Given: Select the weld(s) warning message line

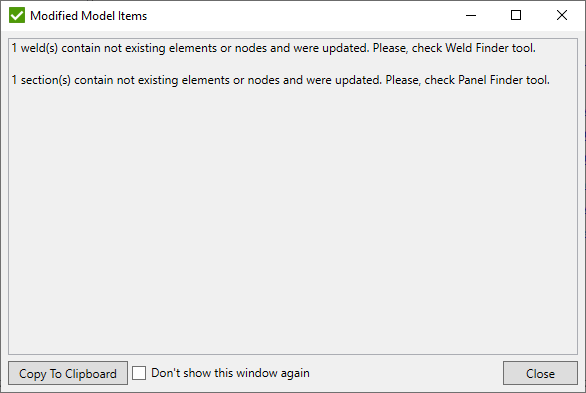Looking at the screenshot, I should (274, 48).
